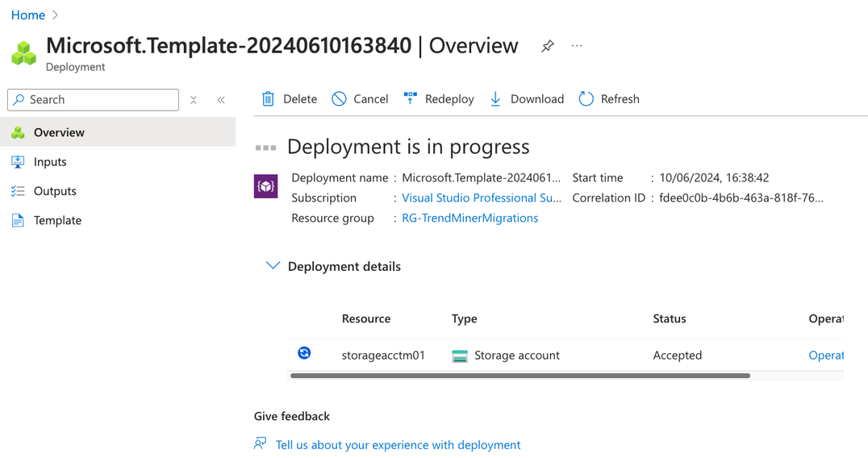Collapse the Deployment details section
The height and width of the screenshot is (458, 868).
coord(273,266)
